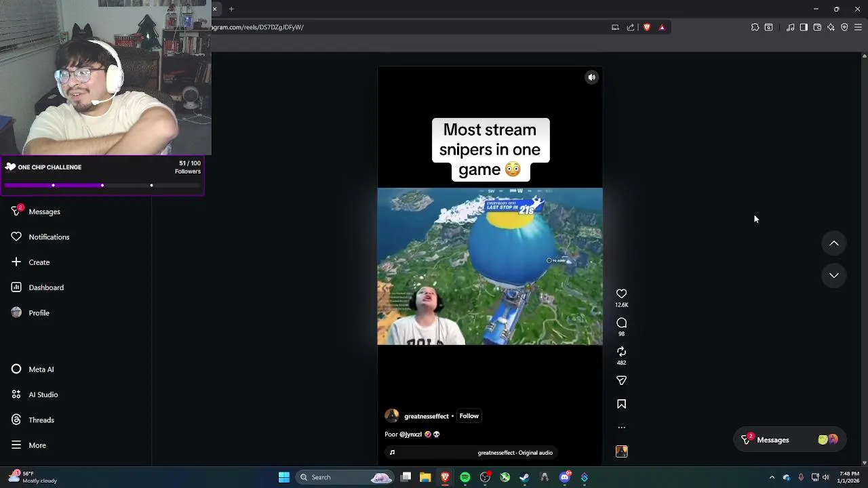This screenshot has width=868, height=488.
Task: Show hidden system tray icons chevron
Action: pyautogui.click(x=772, y=477)
